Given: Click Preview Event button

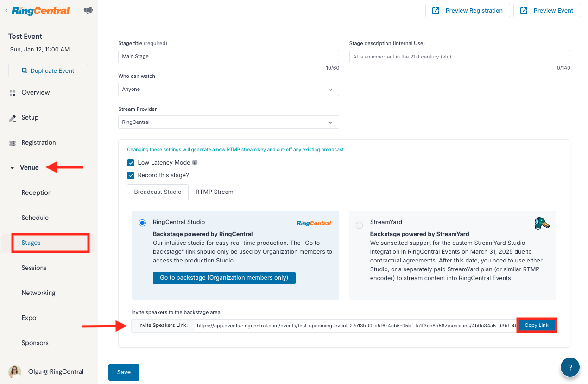Looking at the screenshot, I should pyautogui.click(x=547, y=11).
